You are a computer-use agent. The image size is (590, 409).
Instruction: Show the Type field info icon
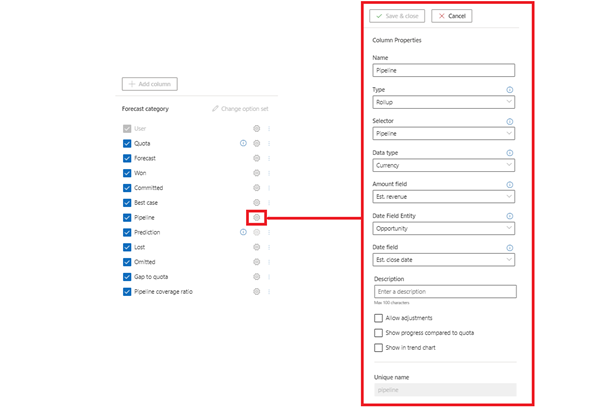pos(509,90)
